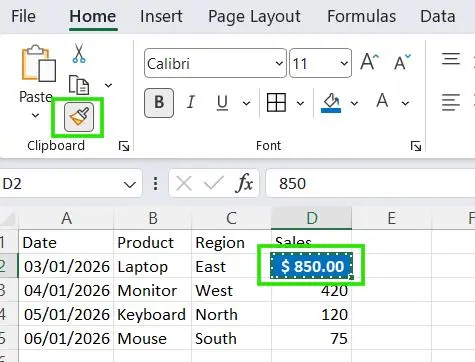The image size is (475, 362).
Task: Select column D header
Action: click(x=311, y=218)
